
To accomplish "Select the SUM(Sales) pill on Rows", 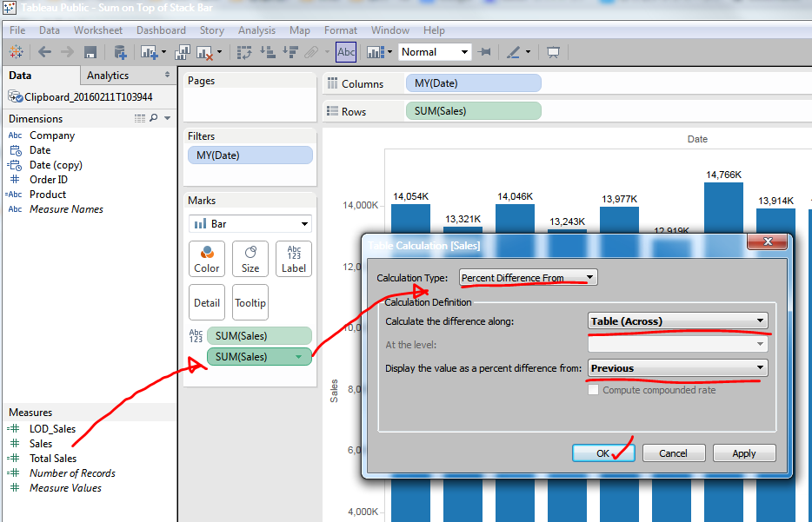I will (473, 111).
